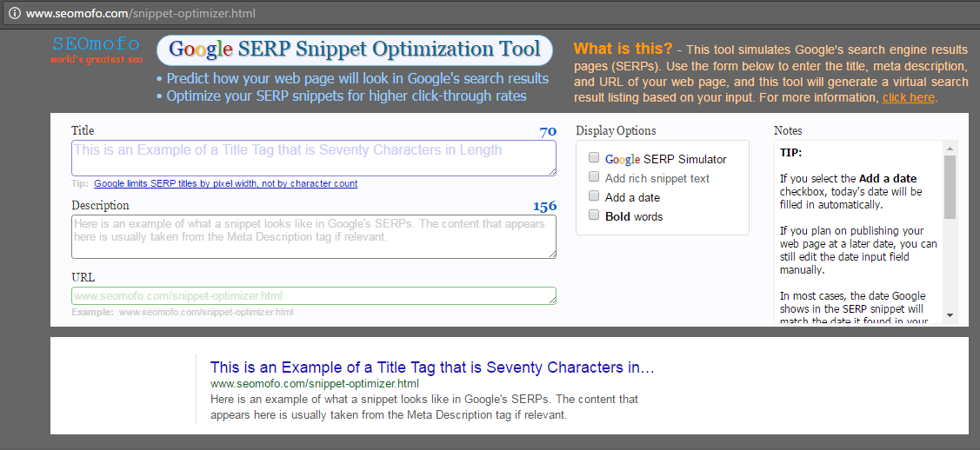Click the Notes panel scrollbar thumb
980x450 pixels.
pyautogui.click(x=950, y=188)
